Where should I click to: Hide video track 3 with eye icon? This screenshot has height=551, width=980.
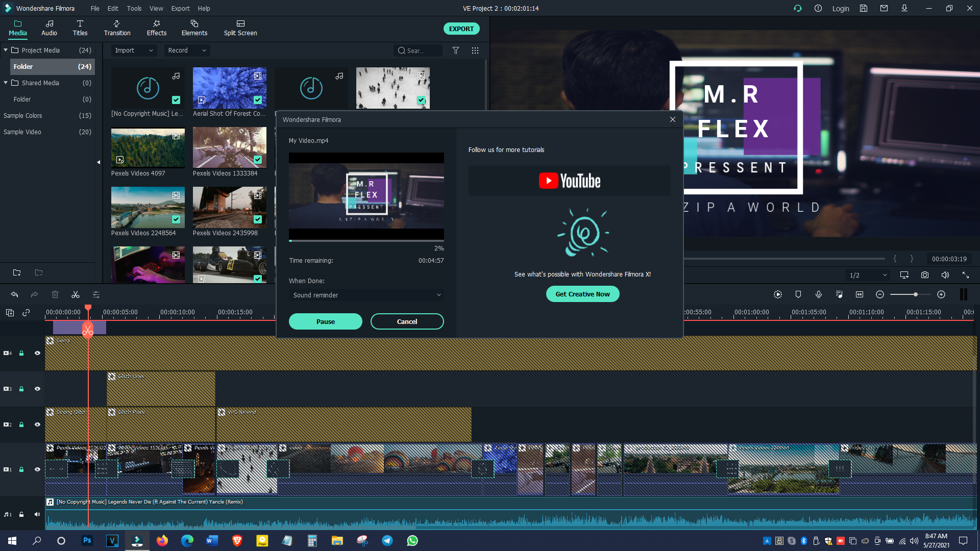coord(37,389)
